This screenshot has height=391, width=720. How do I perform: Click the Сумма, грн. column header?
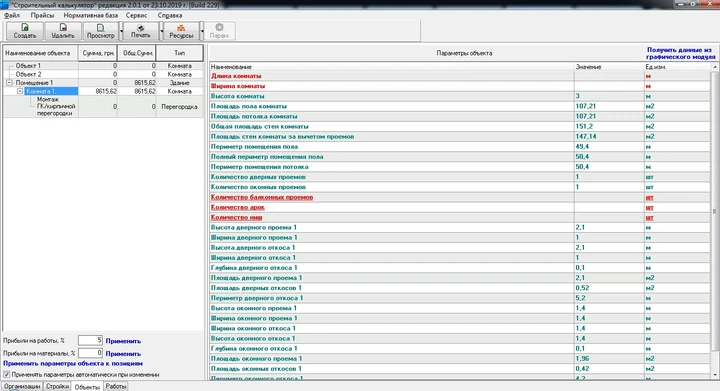click(98, 53)
